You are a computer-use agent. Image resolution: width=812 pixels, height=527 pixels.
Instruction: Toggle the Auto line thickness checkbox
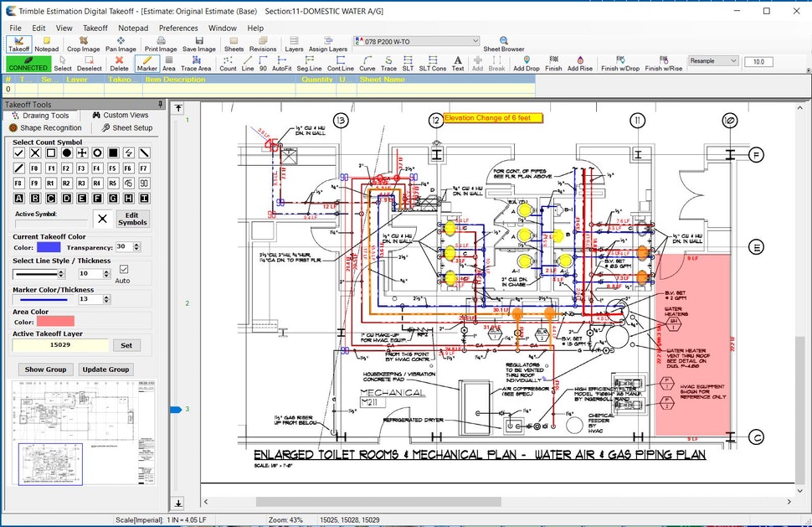tap(124, 269)
